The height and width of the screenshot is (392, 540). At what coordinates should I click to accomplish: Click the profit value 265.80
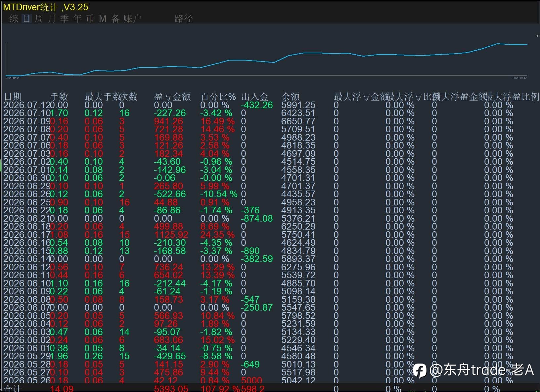tap(168, 186)
